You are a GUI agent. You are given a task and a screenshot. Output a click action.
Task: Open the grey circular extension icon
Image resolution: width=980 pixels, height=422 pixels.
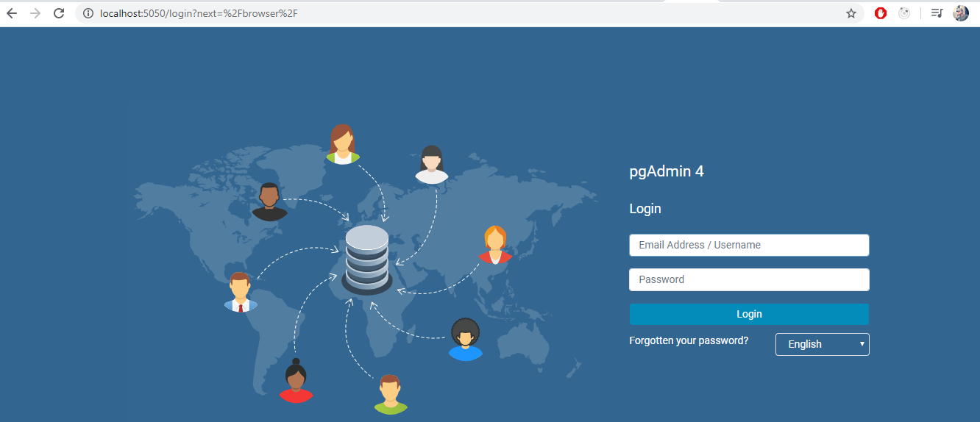[904, 13]
